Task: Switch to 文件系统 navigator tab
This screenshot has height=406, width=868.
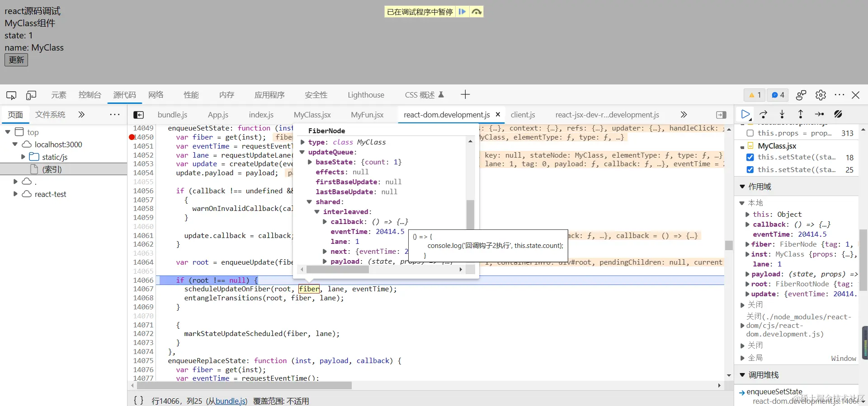Action: pos(50,115)
